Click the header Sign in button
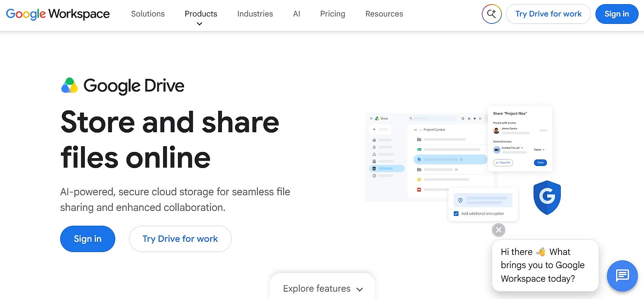The height and width of the screenshot is (299, 644). coord(617,14)
